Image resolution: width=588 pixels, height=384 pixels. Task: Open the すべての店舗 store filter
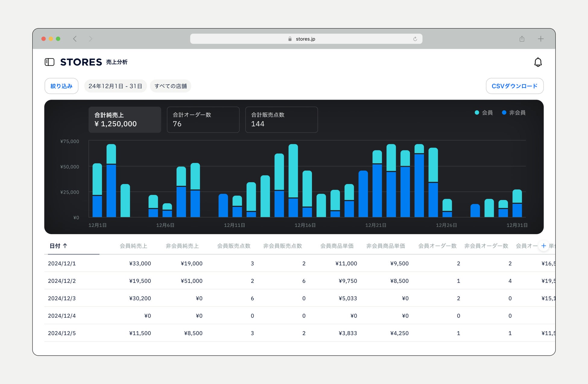170,86
